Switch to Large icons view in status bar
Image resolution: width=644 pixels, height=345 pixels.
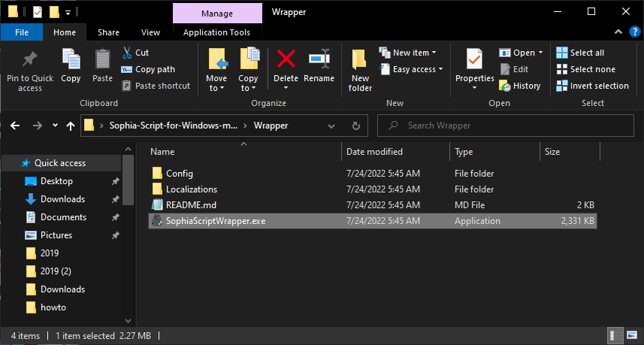[631, 334]
